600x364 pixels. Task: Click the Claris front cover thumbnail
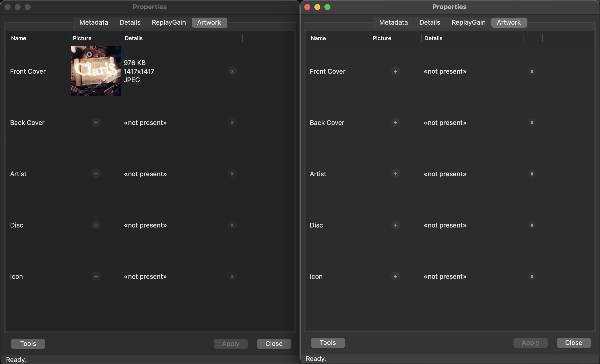tap(96, 71)
